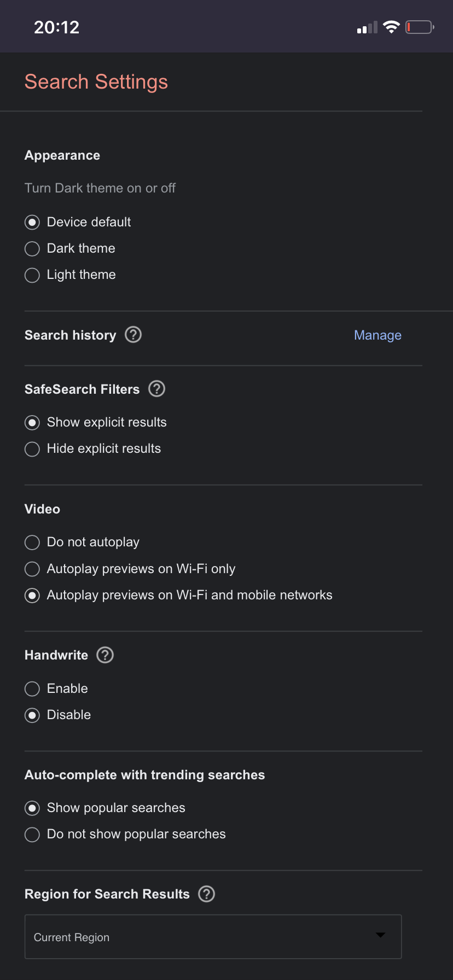Open Current Region dropdown
The height and width of the screenshot is (980, 453).
coord(213,936)
